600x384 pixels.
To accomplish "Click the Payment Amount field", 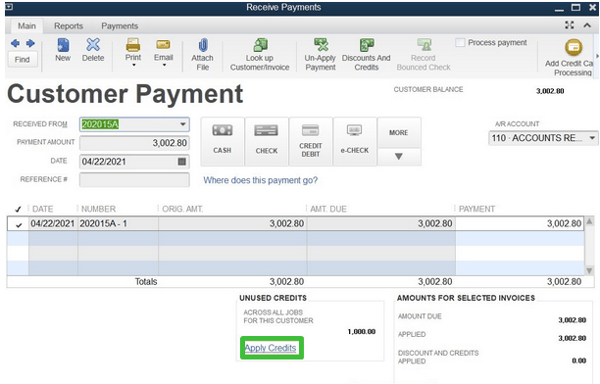I will [x=134, y=143].
